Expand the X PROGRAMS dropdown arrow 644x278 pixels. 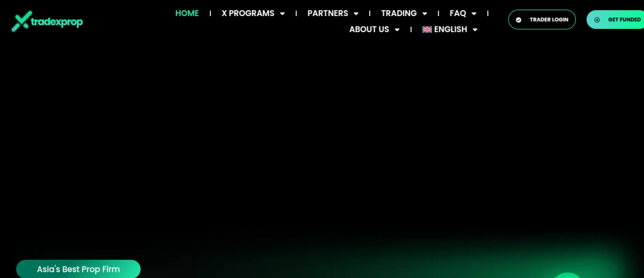pos(283,14)
